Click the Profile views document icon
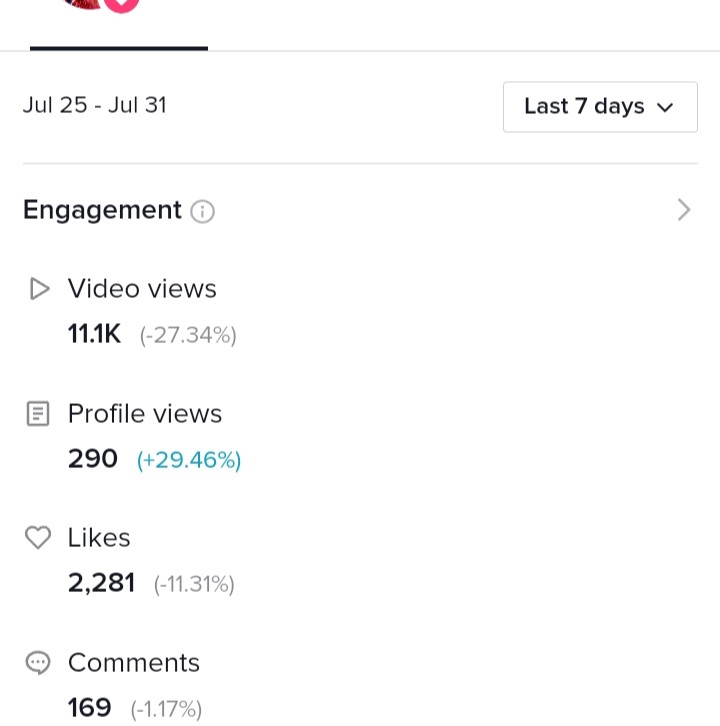 click(x=38, y=413)
